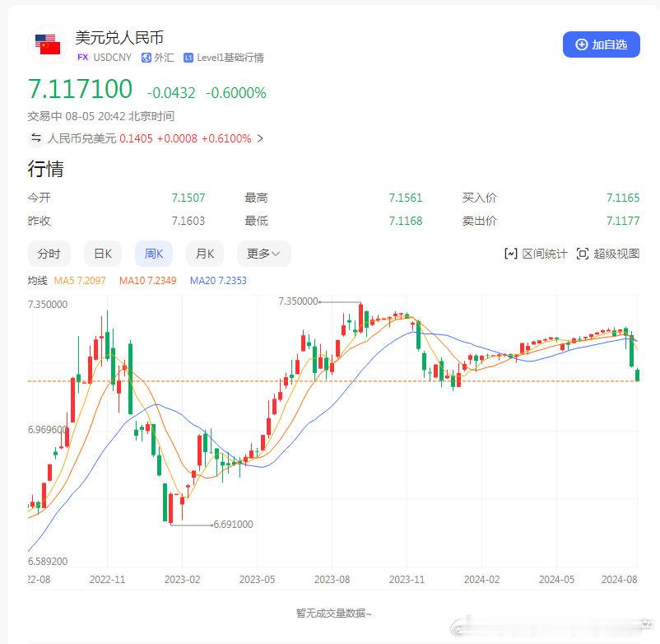Click the 外汇 globe icon
Viewport: 660px width, 644px height.
(146, 58)
